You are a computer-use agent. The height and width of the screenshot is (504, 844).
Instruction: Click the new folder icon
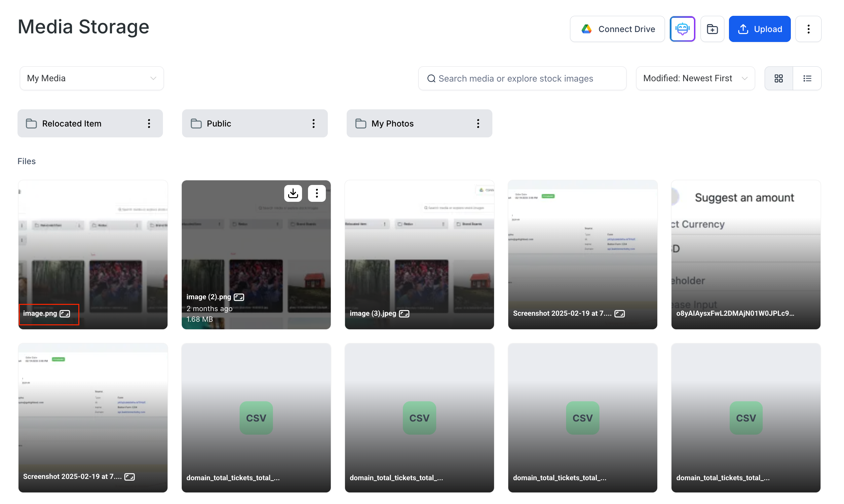pyautogui.click(x=712, y=29)
